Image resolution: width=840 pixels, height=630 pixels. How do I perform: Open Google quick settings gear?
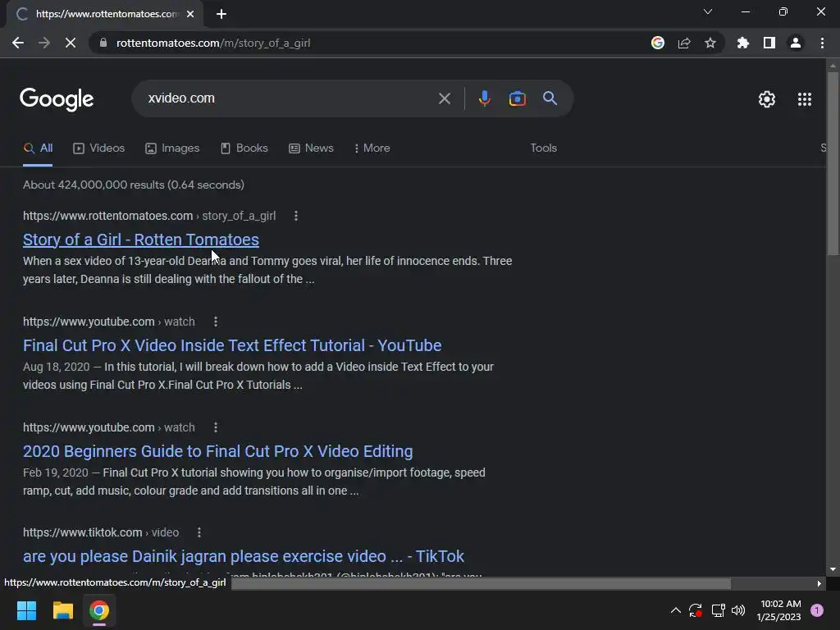point(767,99)
